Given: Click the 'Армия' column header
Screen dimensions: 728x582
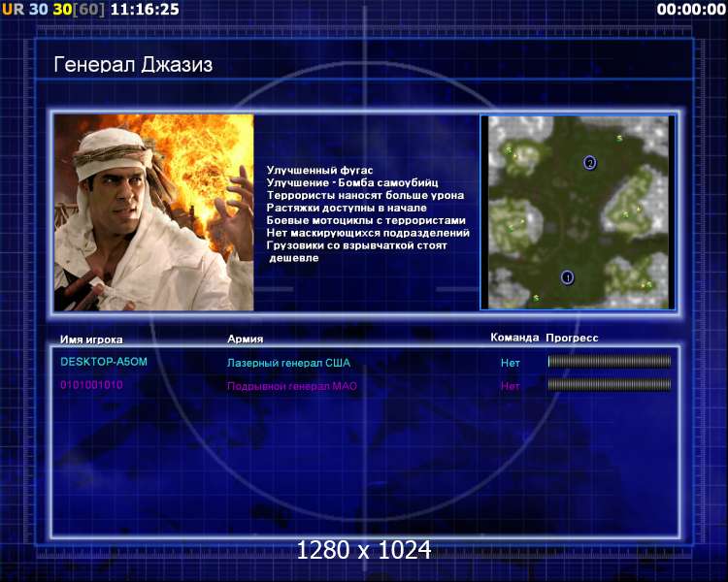Looking at the screenshot, I should pos(246,339).
